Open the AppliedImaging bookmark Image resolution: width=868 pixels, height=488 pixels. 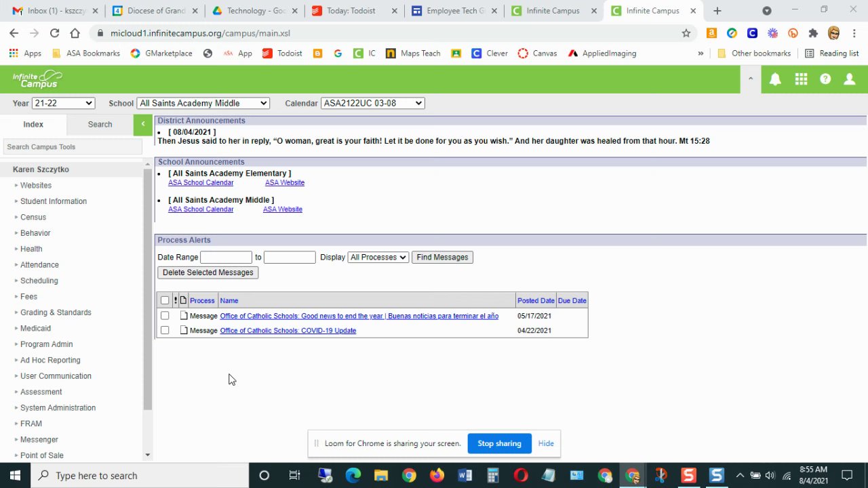tap(602, 54)
